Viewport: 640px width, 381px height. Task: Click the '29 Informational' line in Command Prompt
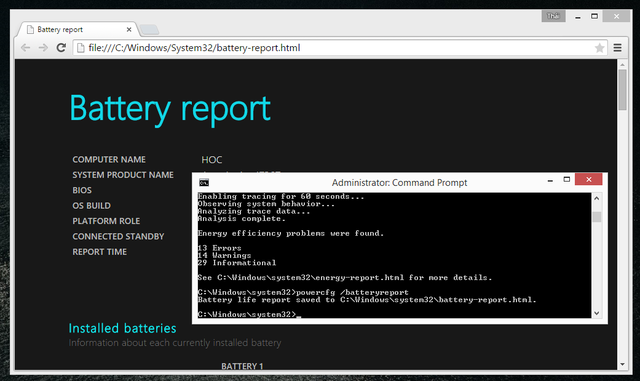click(x=237, y=263)
